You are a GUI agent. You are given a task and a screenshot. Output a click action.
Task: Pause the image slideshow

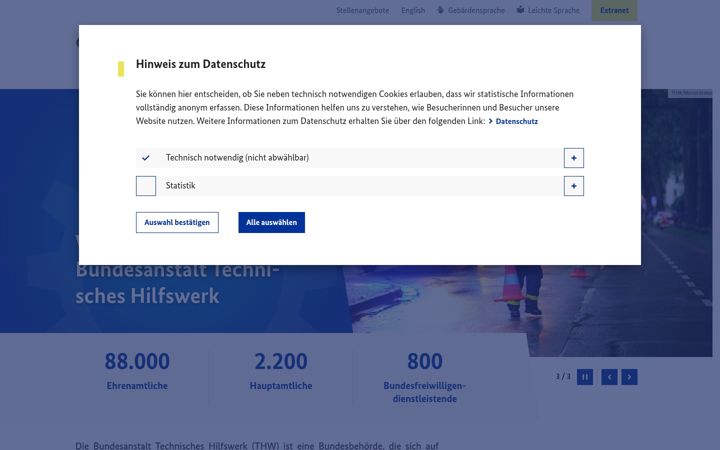click(585, 377)
